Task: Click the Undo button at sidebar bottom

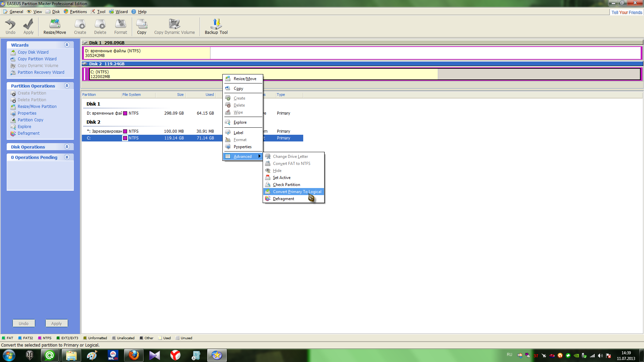Action: tap(23, 323)
